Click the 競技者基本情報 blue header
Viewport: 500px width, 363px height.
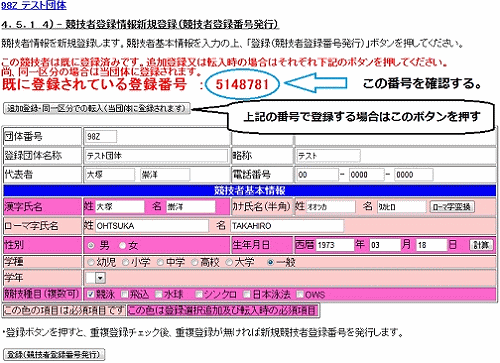pyautogui.click(x=250, y=190)
